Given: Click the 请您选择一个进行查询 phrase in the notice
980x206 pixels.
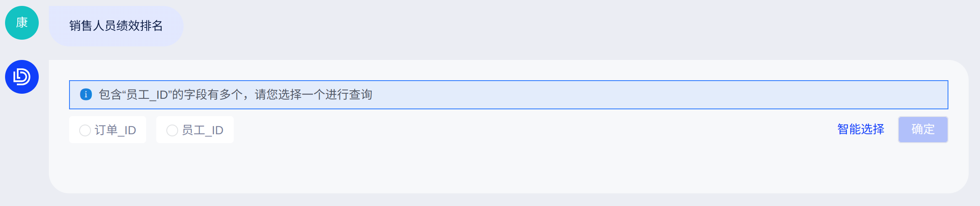Looking at the screenshot, I should click(x=313, y=95).
